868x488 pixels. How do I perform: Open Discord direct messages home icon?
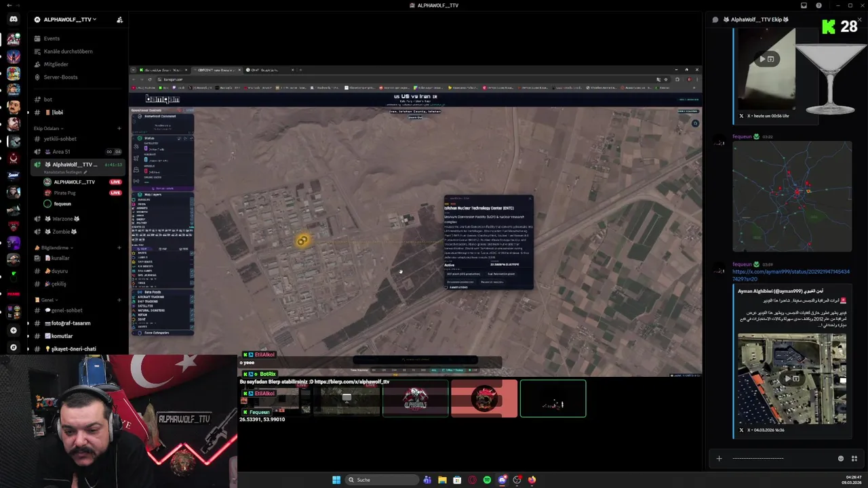(14, 20)
